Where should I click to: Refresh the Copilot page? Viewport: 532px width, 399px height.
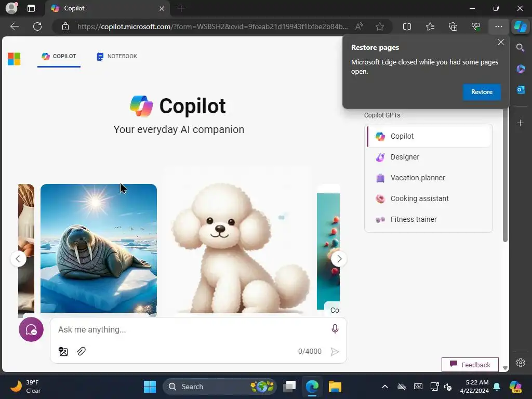(x=37, y=26)
